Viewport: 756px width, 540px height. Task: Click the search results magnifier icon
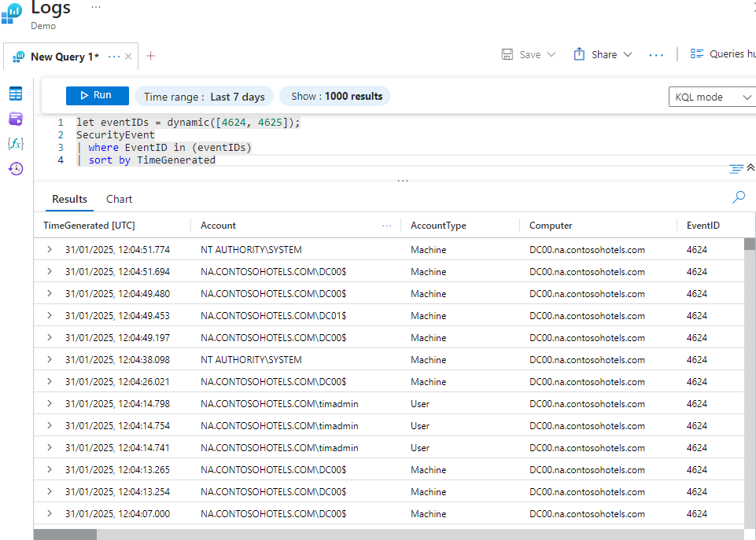[739, 197]
